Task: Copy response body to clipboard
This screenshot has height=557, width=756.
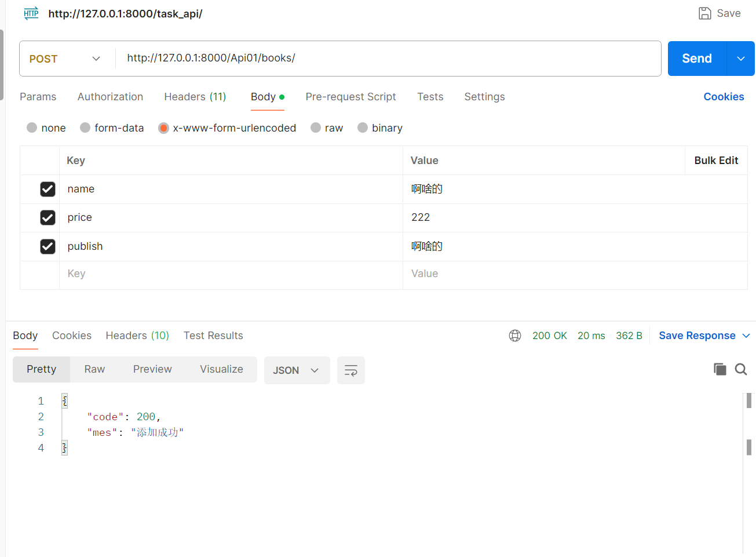Action: pos(720,369)
